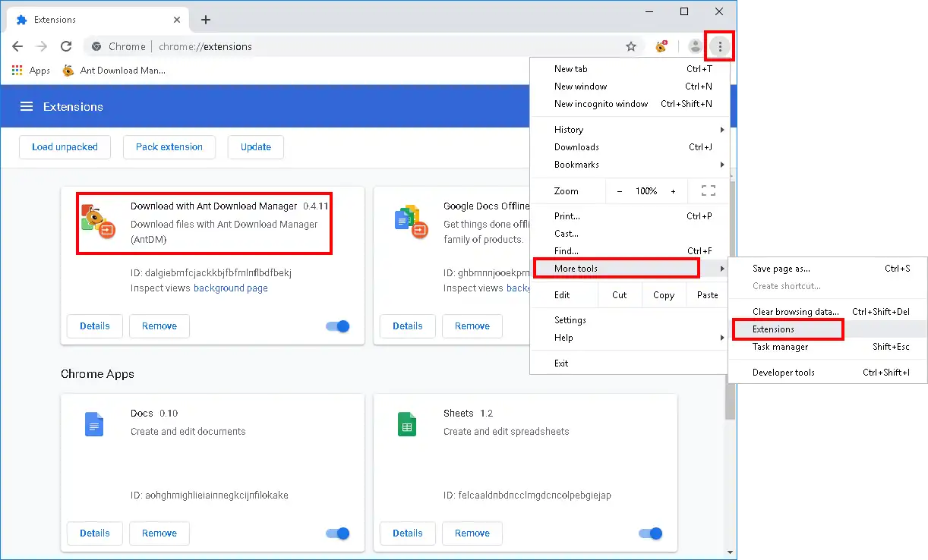Click the Ant Download Manager extension icon in card
928x560 pixels.
[x=98, y=220]
